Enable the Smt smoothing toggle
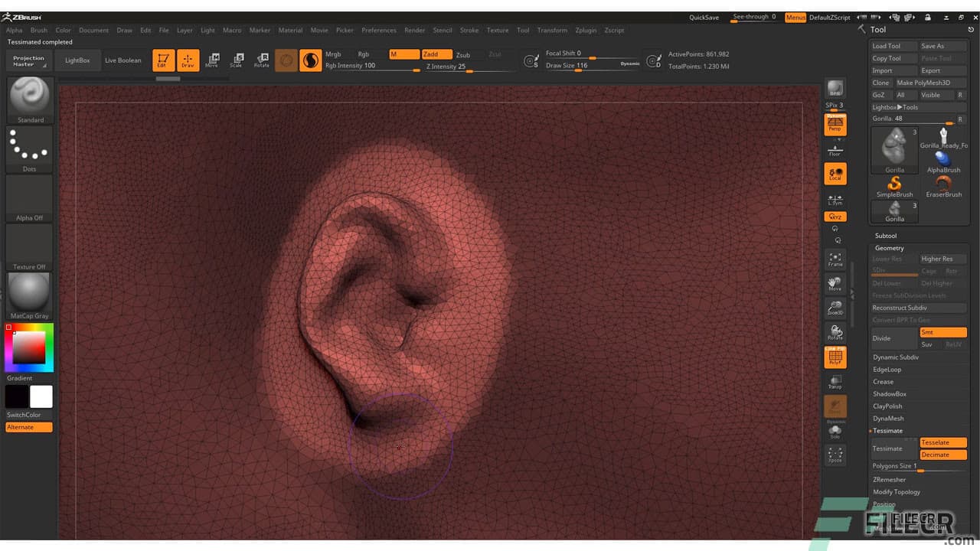Viewport: 980px width, 551px height. click(x=943, y=331)
